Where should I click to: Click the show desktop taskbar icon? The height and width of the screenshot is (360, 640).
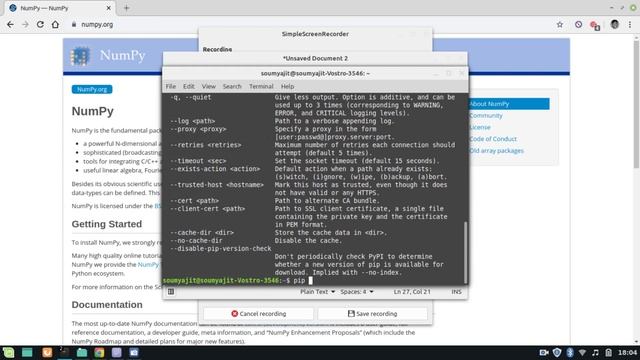27,353
